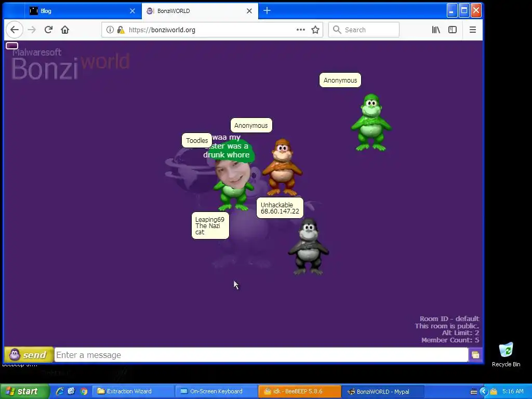Toggle the browser sidebar icon

click(453, 30)
